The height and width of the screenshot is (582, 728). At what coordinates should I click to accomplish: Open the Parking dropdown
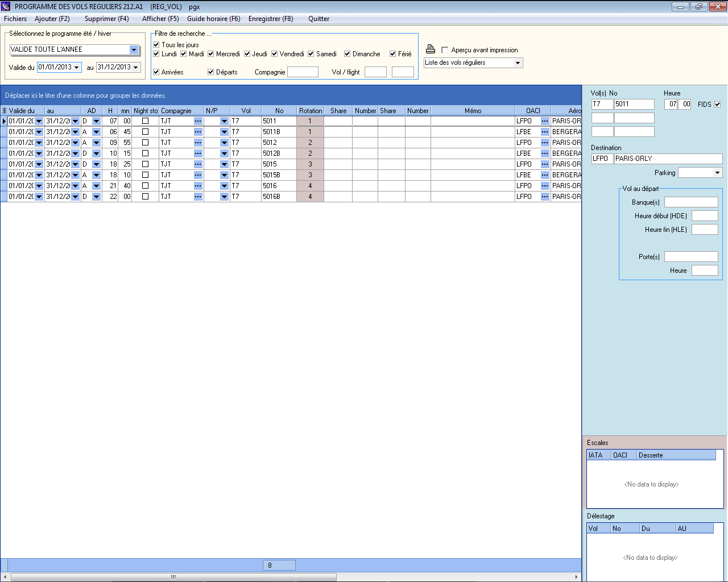(717, 173)
